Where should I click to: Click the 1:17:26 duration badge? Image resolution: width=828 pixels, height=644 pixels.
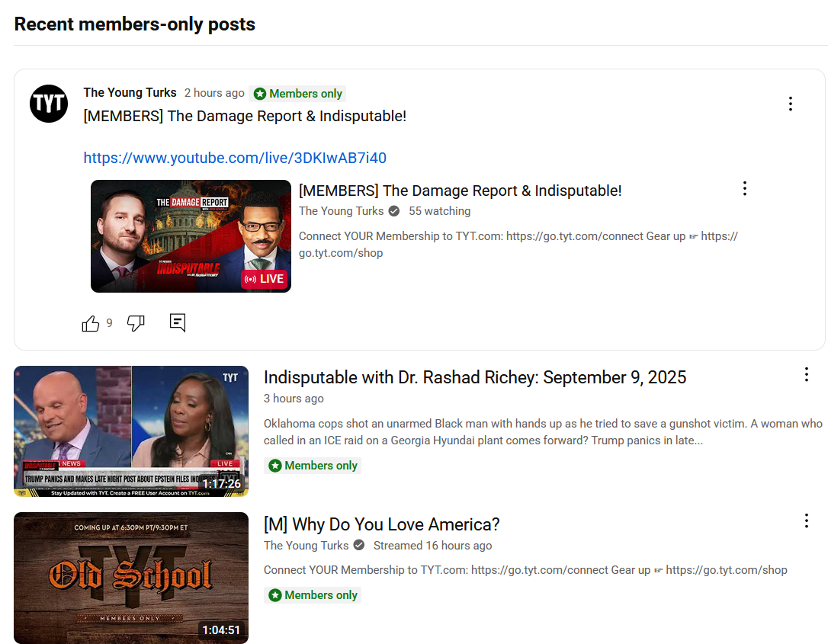[x=222, y=483]
